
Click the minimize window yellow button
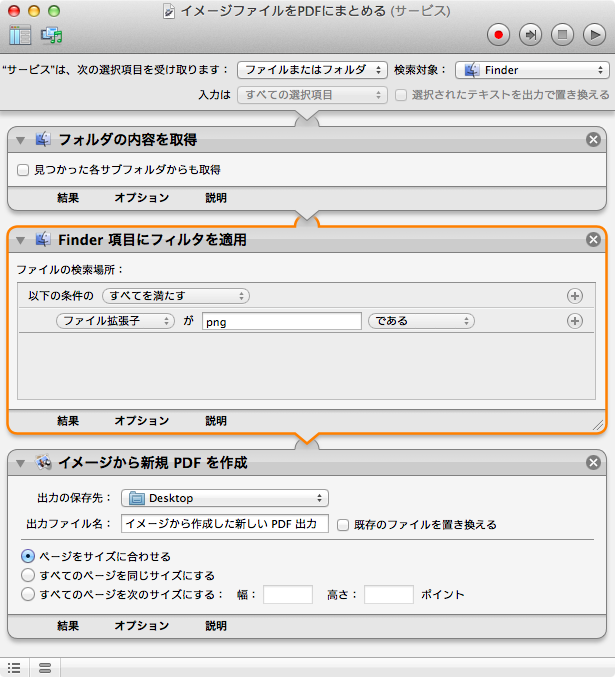pyautogui.click(x=34, y=11)
